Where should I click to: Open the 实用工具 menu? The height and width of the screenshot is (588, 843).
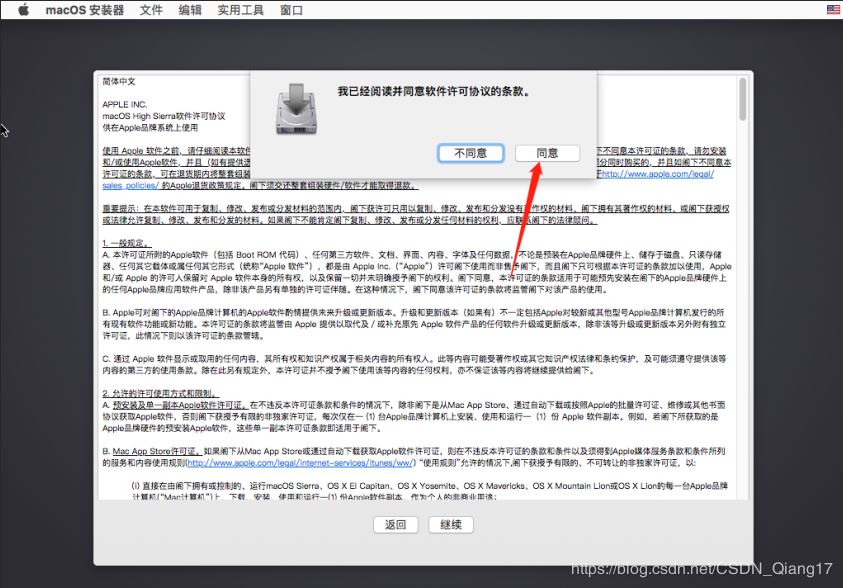tap(240, 10)
